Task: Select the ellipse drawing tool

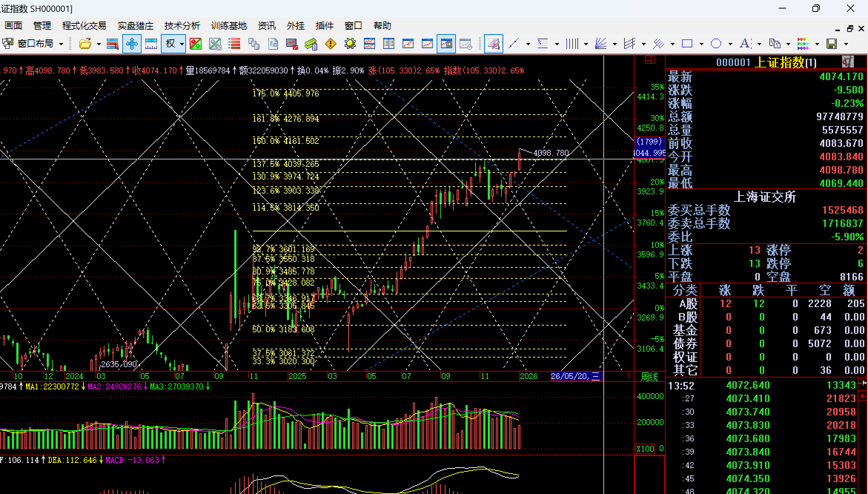Action: (716, 44)
